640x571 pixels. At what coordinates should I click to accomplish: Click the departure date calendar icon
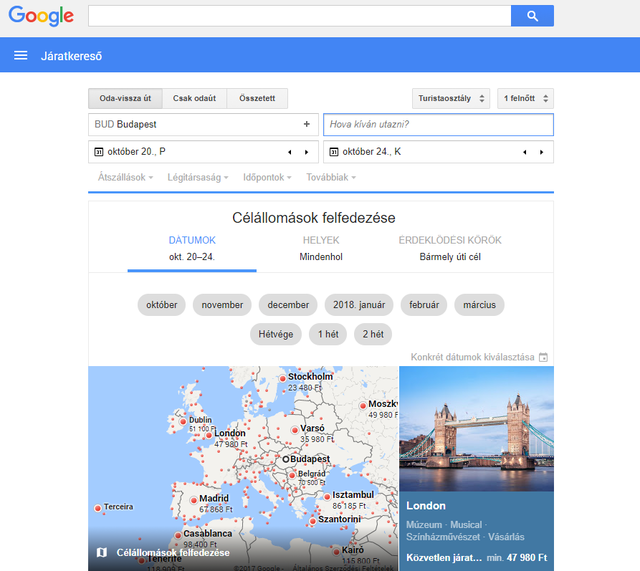99,152
